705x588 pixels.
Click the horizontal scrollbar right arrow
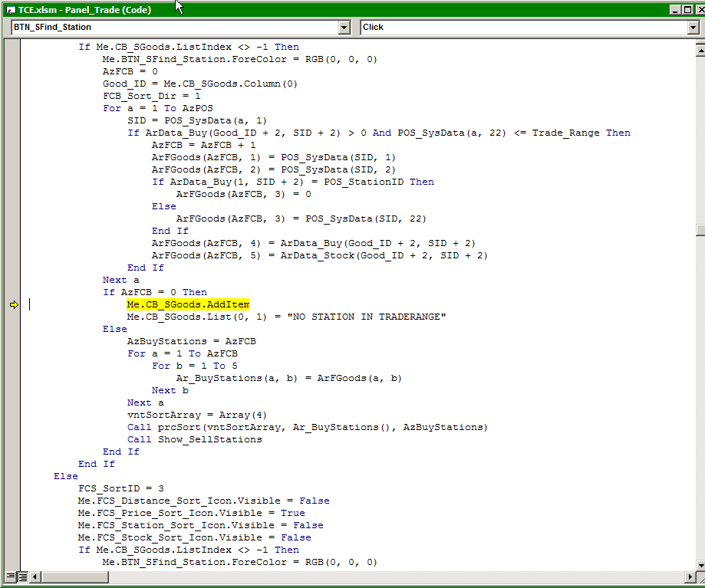[x=690, y=577]
